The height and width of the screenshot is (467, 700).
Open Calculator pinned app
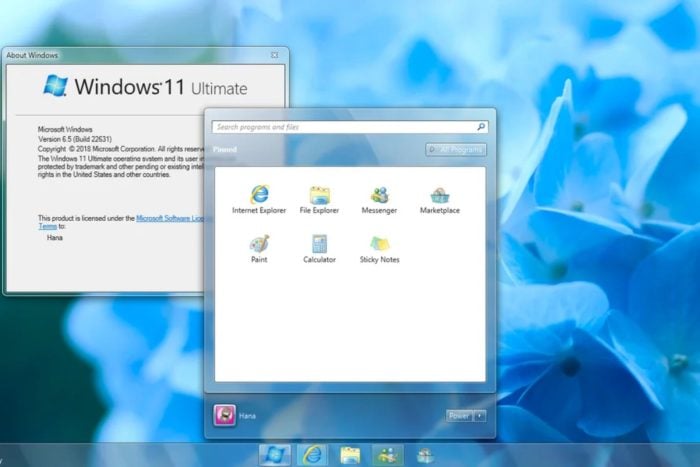[319, 249]
